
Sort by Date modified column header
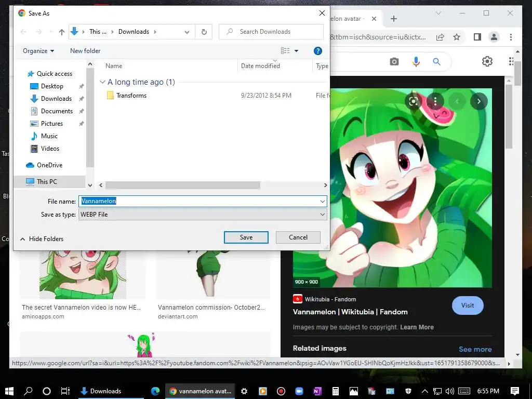point(260,66)
